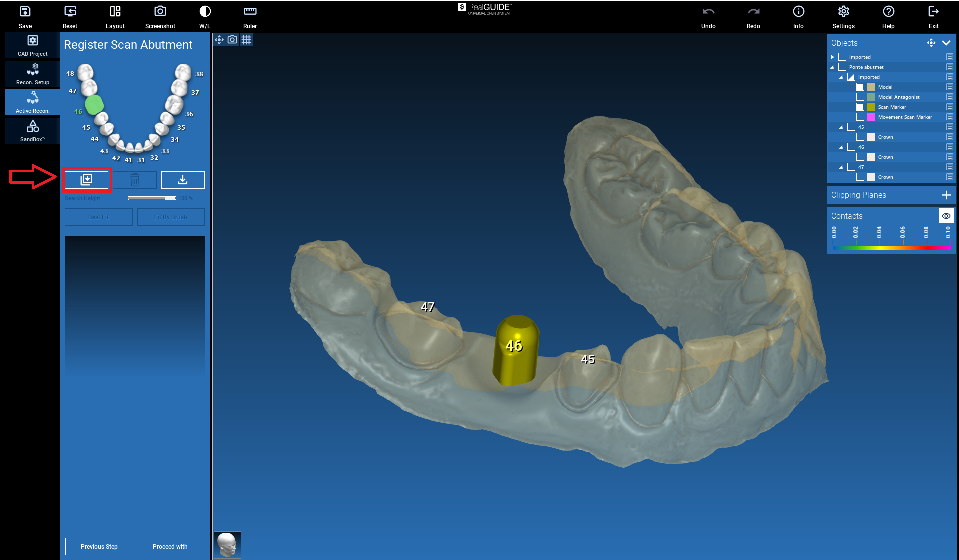959x560 pixels.
Task: Click the load scan abutment library icon
Action: pyautogui.click(x=86, y=180)
